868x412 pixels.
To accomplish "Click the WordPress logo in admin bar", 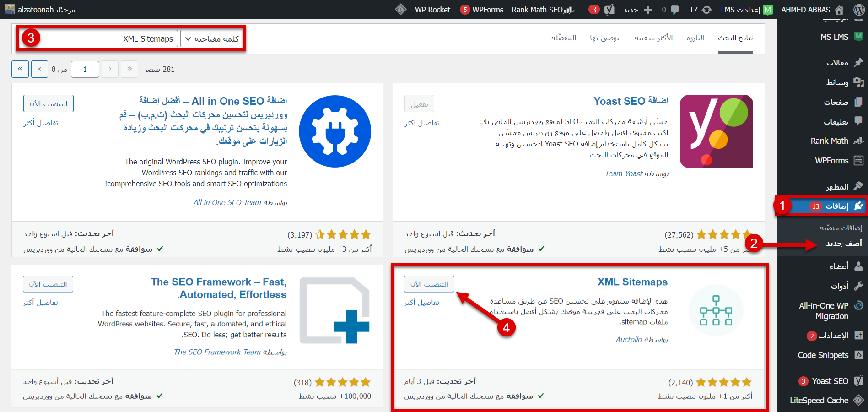I will tap(858, 10).
